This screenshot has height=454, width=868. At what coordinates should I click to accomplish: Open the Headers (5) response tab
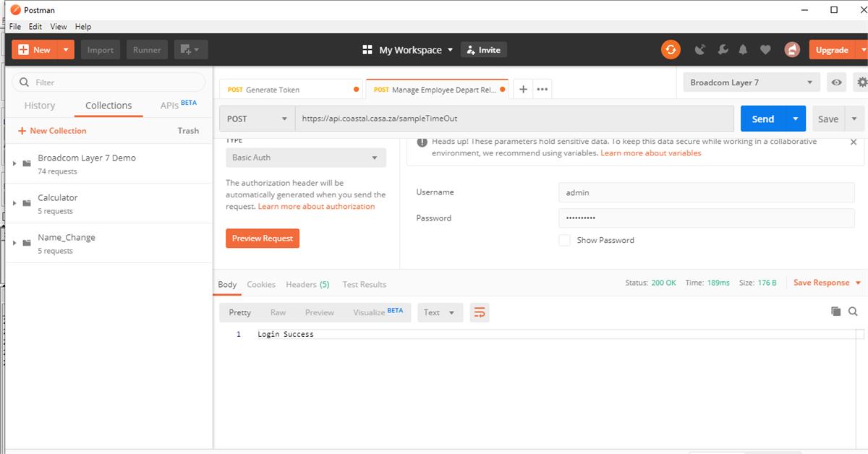(307, 284)
